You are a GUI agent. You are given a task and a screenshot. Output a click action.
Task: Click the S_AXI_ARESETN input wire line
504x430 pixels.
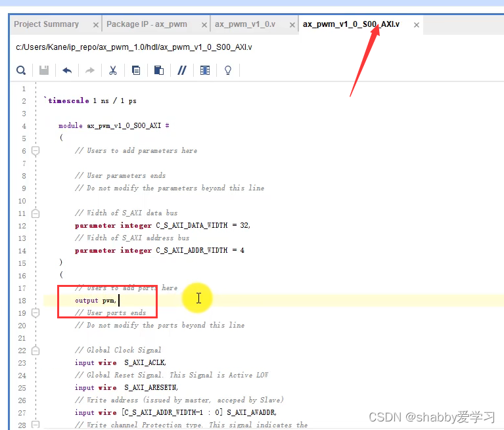[126, 387]
